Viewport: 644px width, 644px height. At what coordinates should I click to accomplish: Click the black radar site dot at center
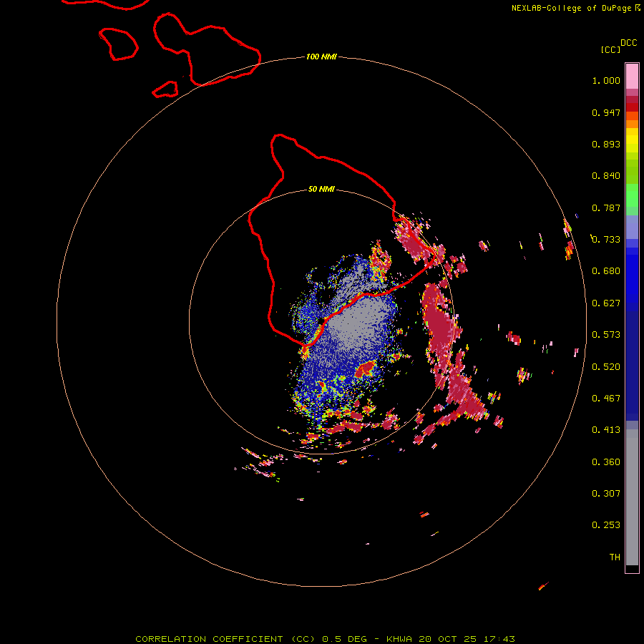321,321
